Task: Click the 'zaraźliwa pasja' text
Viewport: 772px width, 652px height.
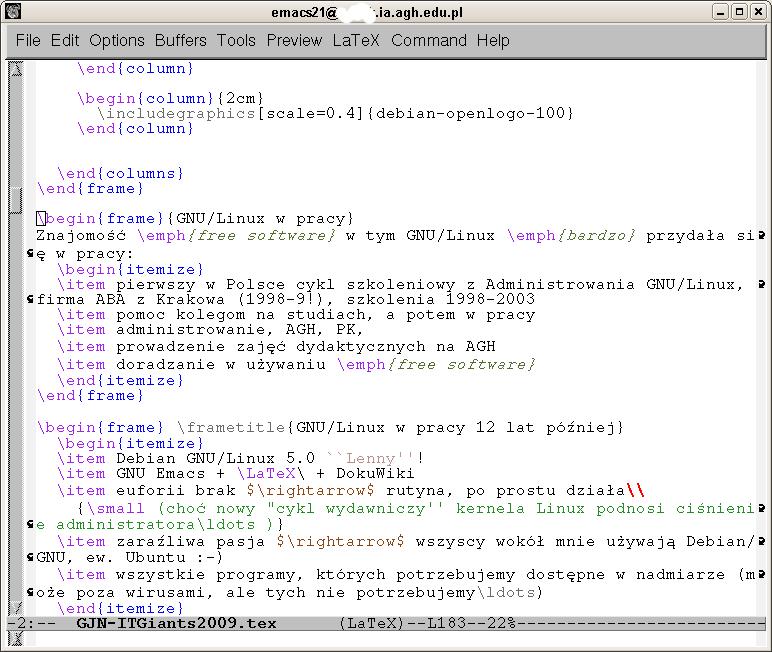Action: 190,542
